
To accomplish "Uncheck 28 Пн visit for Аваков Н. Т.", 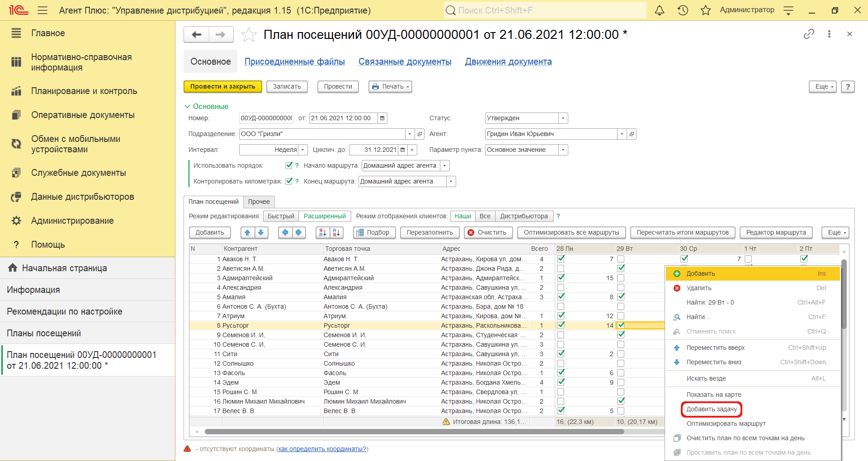I will 561,259.
